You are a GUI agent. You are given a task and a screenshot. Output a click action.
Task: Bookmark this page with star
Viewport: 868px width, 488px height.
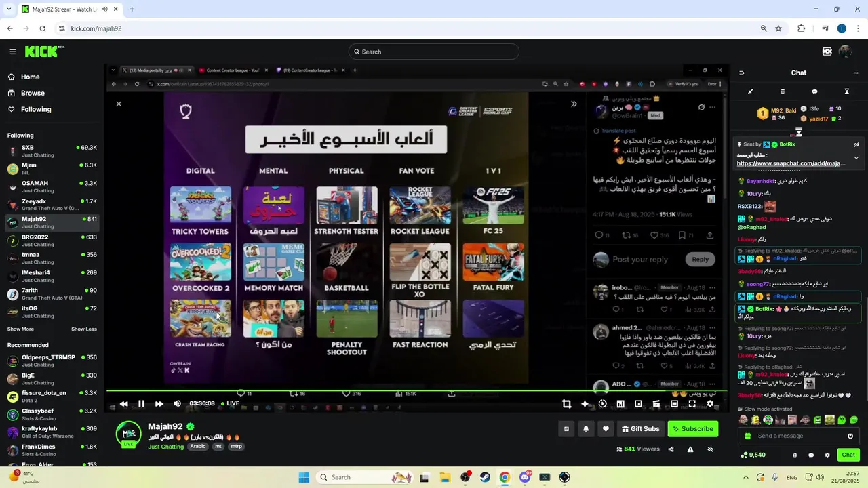click(778, 28)
